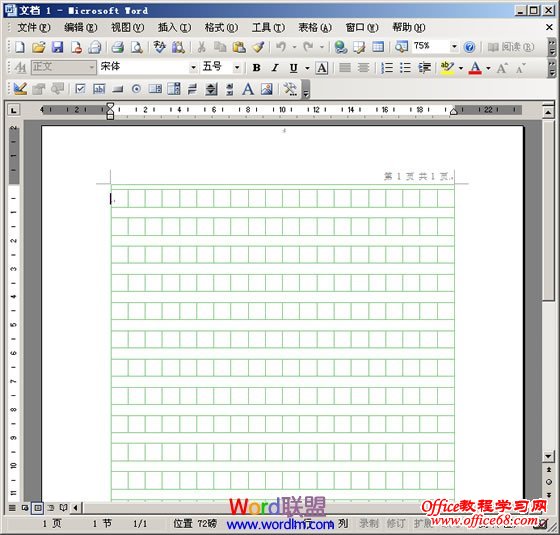This screenshot has height=535, width=560.
Task: Undo the last action
Action: click(x=281, y=47)
